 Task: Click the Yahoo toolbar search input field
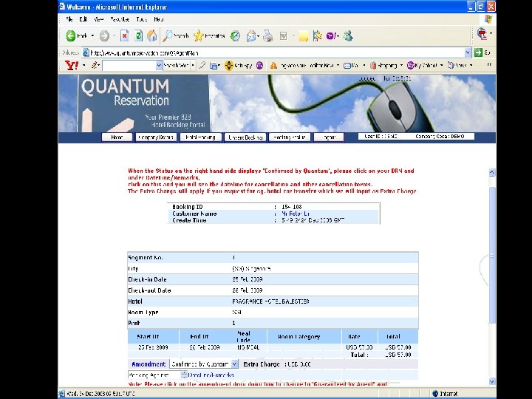[129, 66]
